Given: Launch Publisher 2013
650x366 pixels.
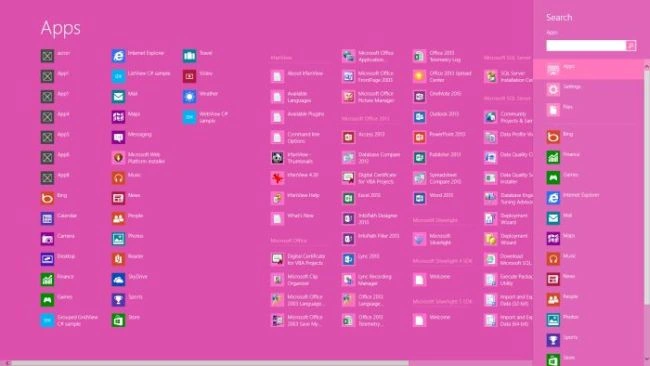Looking at the screenshot, I should point(437,157).
